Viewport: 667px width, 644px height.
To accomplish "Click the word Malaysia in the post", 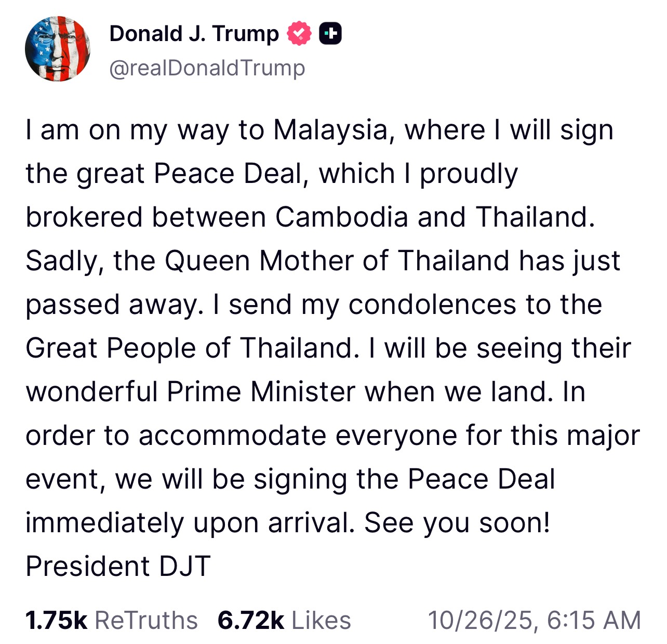I will point(331,130).
